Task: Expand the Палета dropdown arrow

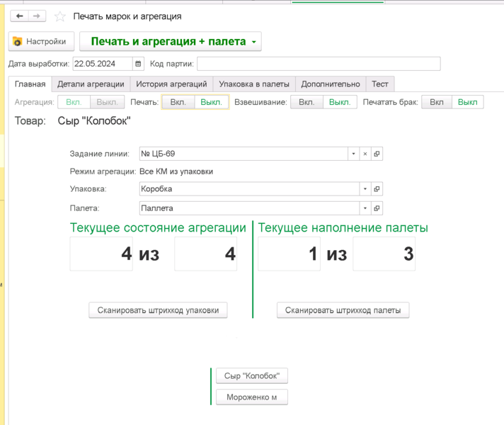Action: point(365,208)
